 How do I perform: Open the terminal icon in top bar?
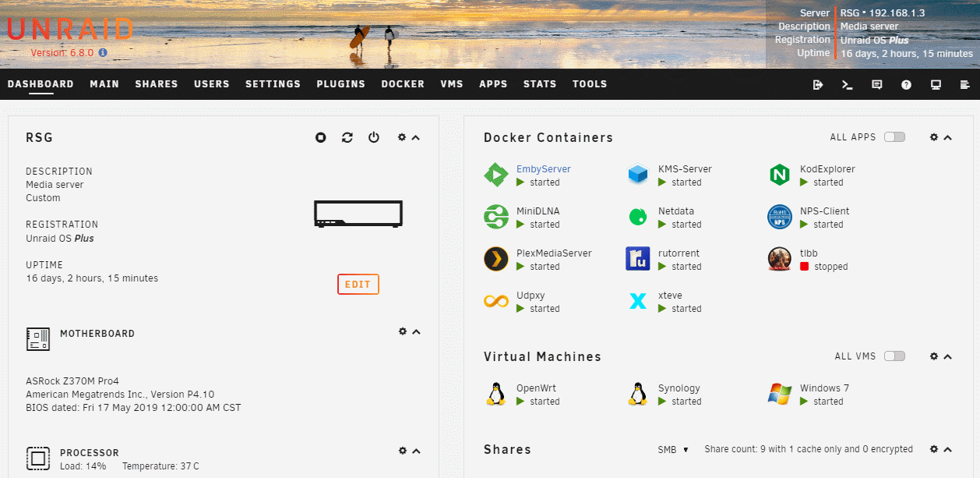click(848, 84)
